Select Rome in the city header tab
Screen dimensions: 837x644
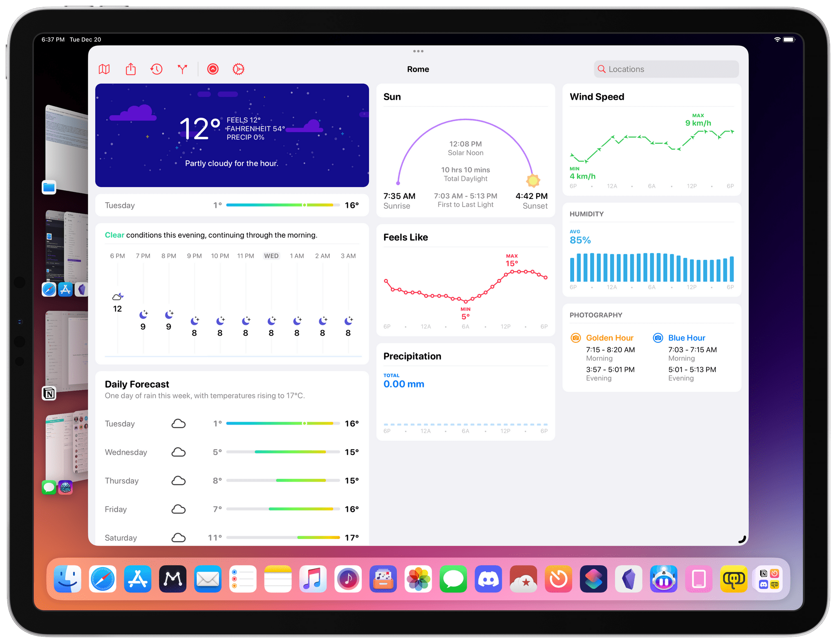(418, 69)
